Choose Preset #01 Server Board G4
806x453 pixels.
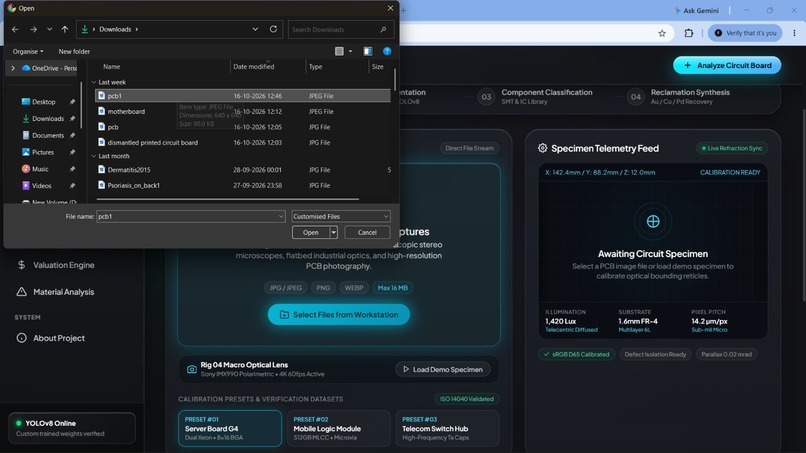tap(230, 428)
